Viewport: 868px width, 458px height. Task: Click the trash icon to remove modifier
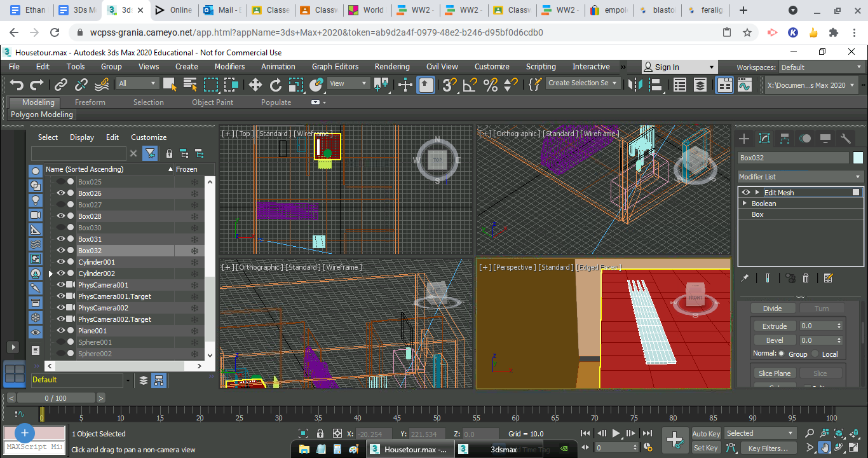[806, 278]
